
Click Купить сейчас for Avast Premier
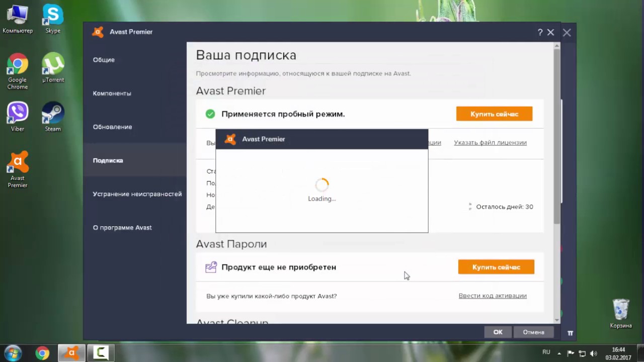point(494,114)
